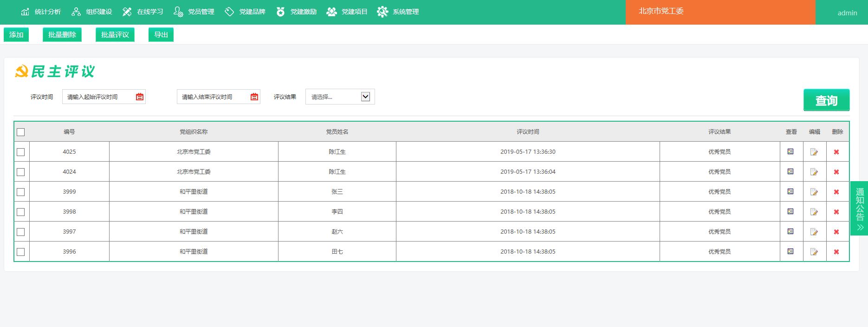Screen dimensions: 868x327
Task: Click the view icon for record 4025
Action: (x=790, y=151)
